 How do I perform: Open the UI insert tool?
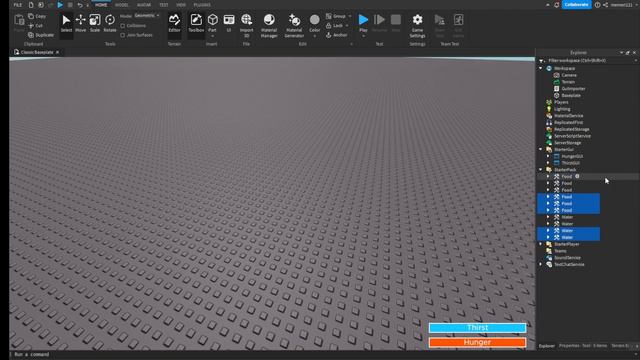click(229, 23)
